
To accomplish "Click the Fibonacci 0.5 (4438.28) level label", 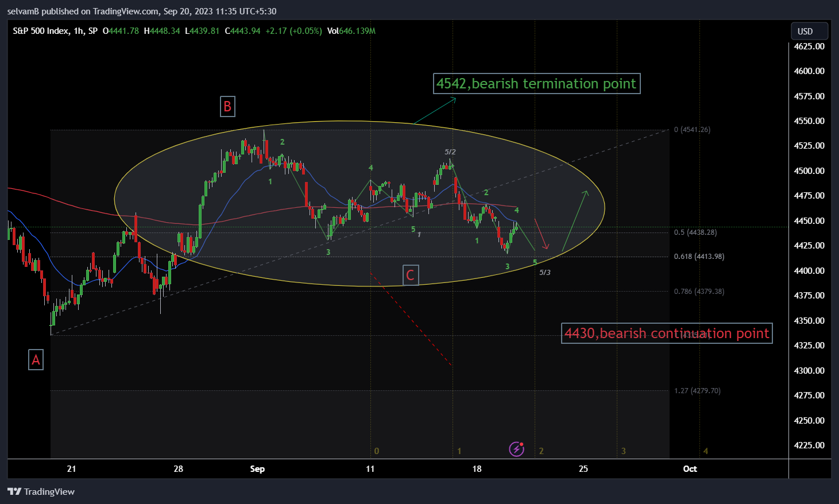I will pos(695,232).
